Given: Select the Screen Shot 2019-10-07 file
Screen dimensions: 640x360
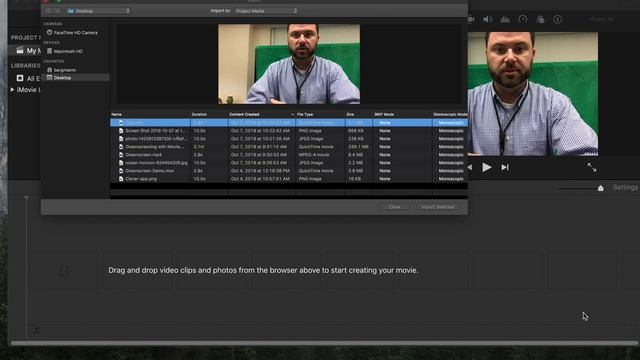Looking at the screenshot, I should tap(289, 131).
